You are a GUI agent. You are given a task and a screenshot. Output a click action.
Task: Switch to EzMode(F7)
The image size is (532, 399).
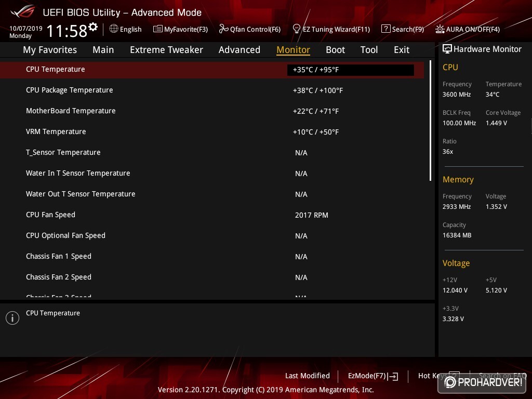(367, 376)
